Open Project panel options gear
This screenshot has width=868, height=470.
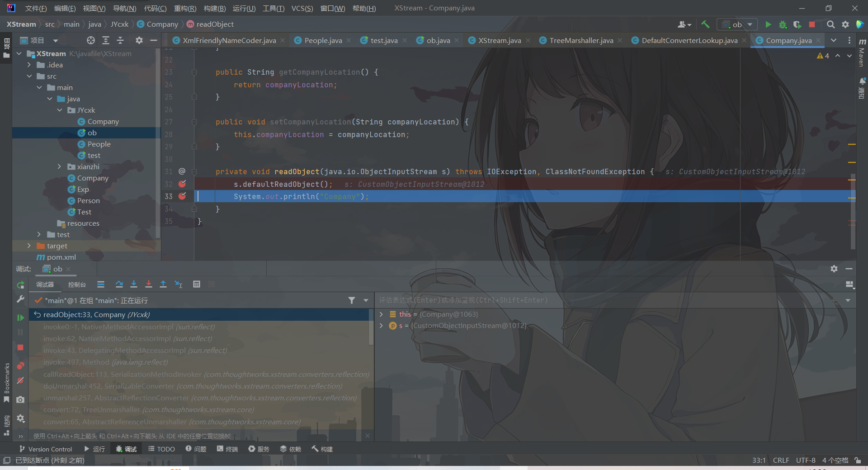click(x=139, y=40)
